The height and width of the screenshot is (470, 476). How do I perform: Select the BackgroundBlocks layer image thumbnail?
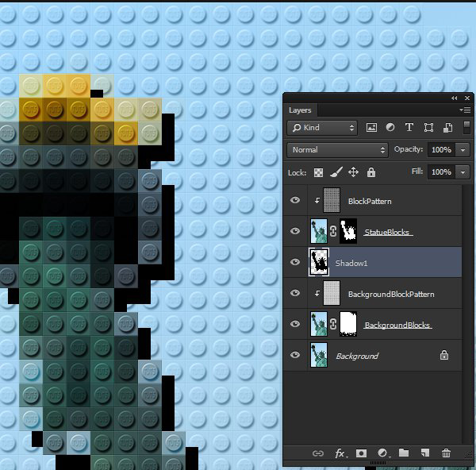coord(319,324)
